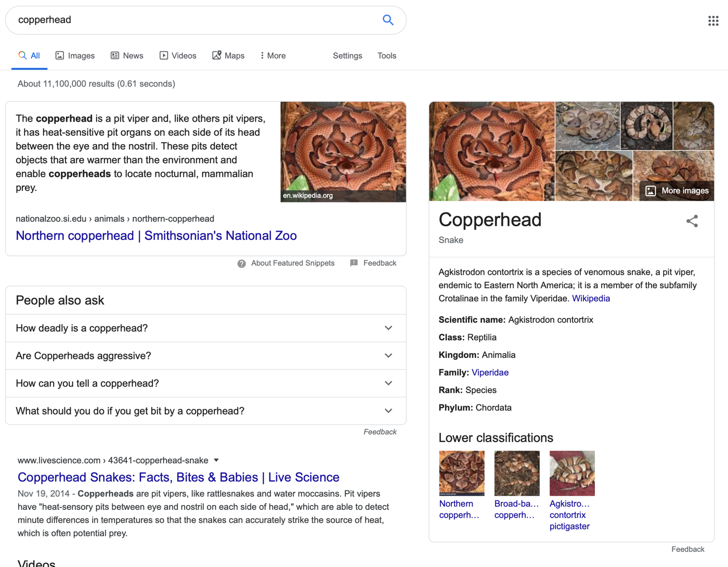Expand 'How deadly is a copperhead?'
Viewport: 728px width, 567px height.
pos(206,328)
